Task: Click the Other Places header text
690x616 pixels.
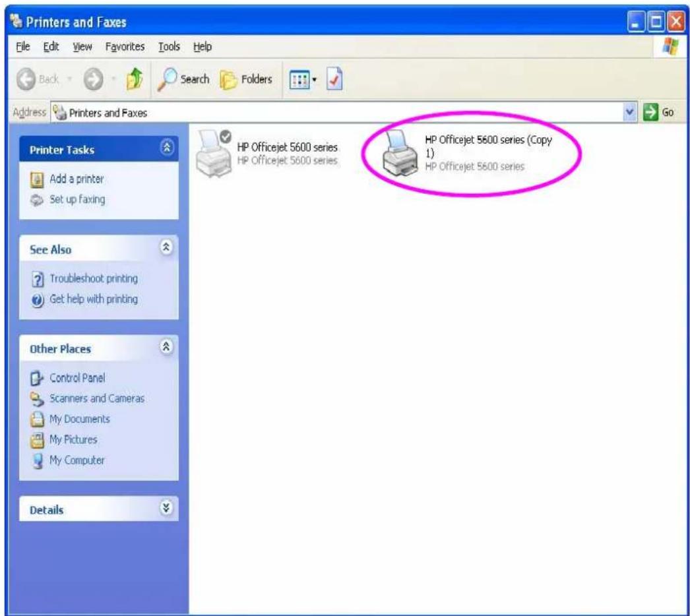Action: (60, 350)
